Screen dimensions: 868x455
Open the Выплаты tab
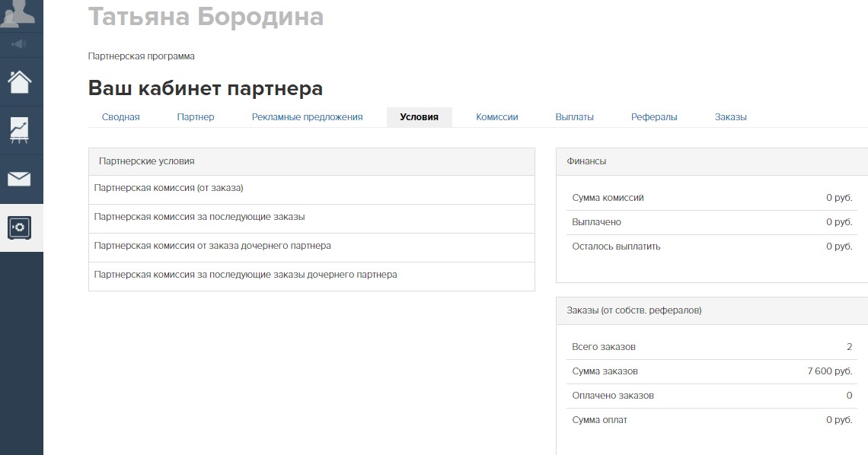coord(575,117)
